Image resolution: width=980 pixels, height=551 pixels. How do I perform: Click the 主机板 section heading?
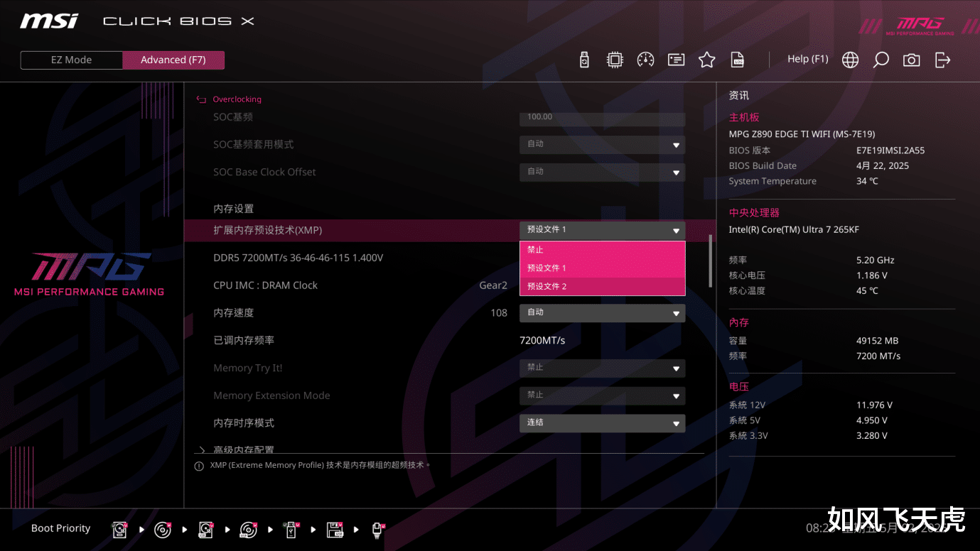coord(744,118)
